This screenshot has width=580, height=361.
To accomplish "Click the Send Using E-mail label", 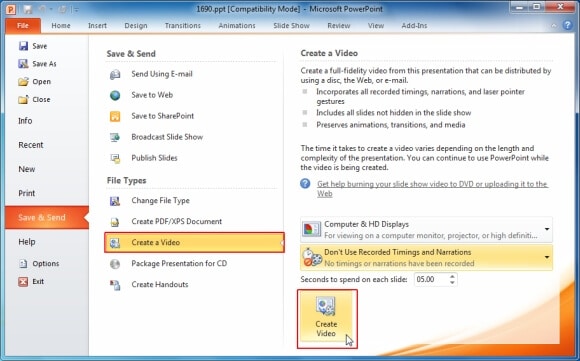I will point(162,74).
